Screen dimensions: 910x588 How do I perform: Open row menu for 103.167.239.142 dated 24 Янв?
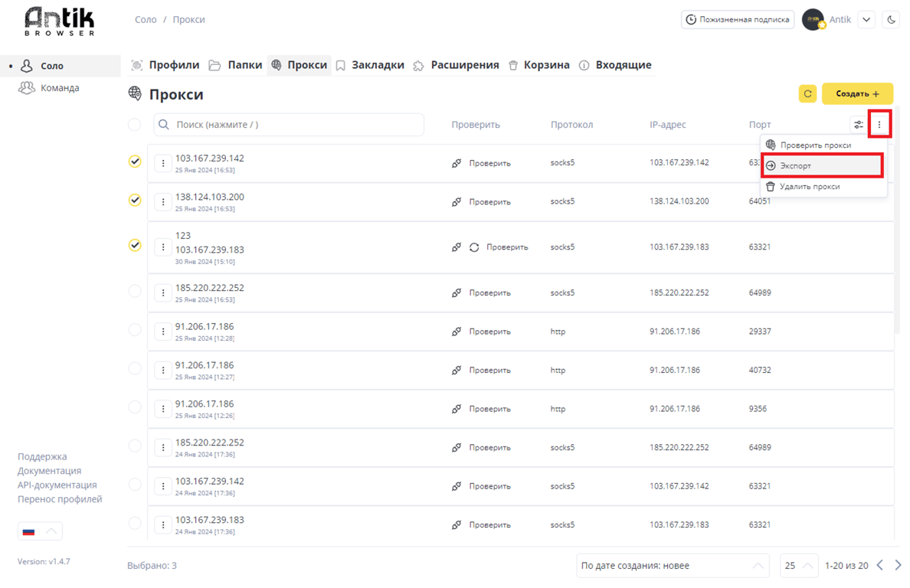point(163,486)
